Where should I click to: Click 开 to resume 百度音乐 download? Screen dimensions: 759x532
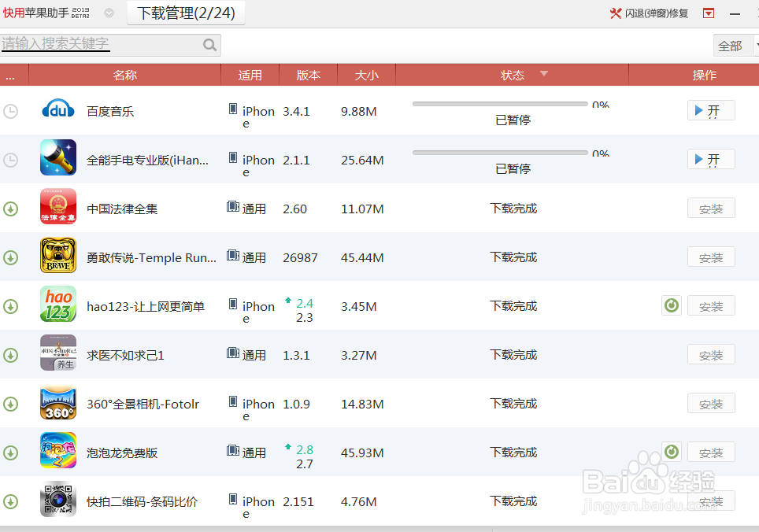711,110
